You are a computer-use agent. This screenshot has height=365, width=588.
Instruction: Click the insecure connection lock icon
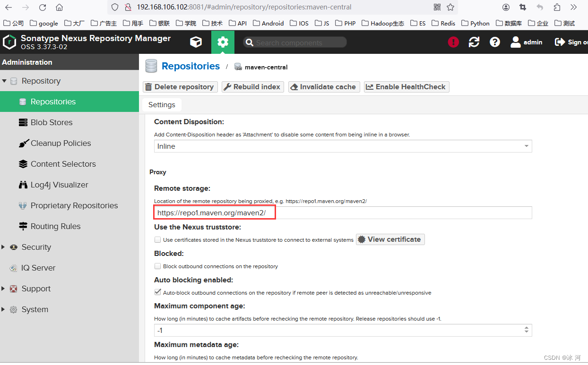pos(127,7)
